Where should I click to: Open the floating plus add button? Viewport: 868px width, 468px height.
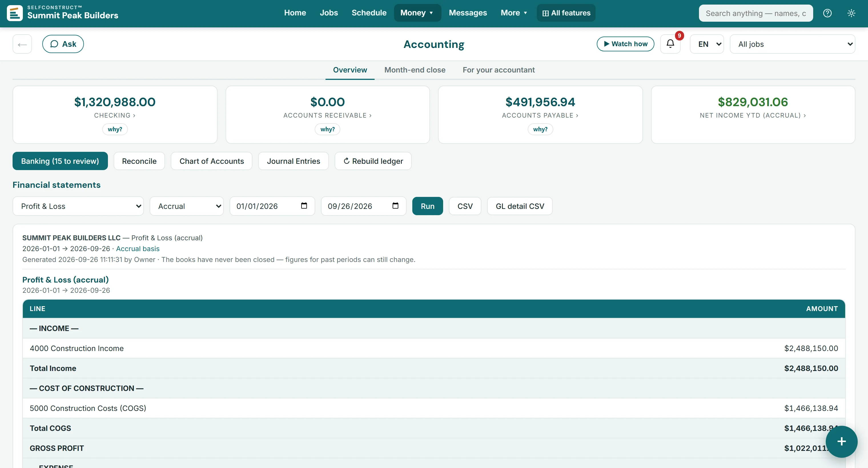841,441
